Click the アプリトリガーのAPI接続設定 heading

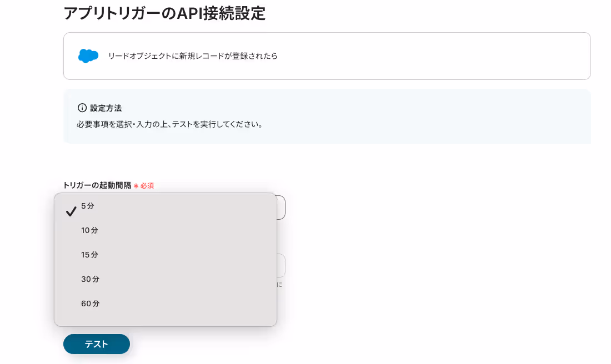pyautogui.click(x=164, y=13)
